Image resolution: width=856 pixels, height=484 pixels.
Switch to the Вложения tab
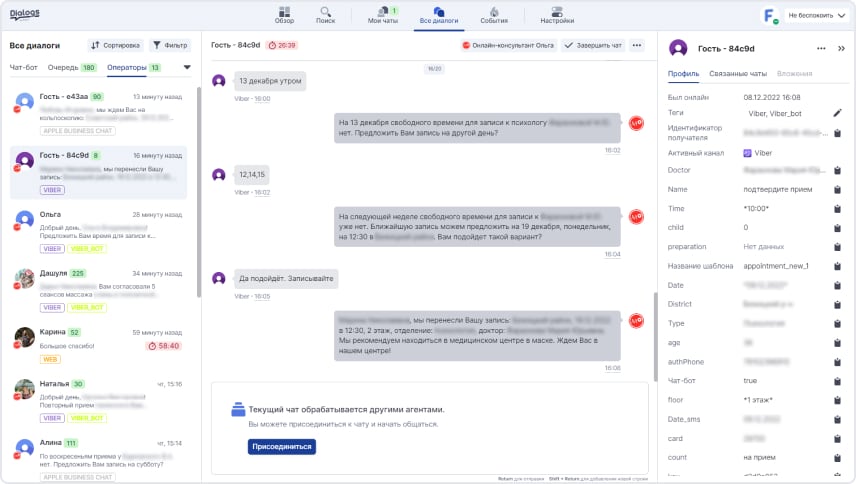pos(794,74)
